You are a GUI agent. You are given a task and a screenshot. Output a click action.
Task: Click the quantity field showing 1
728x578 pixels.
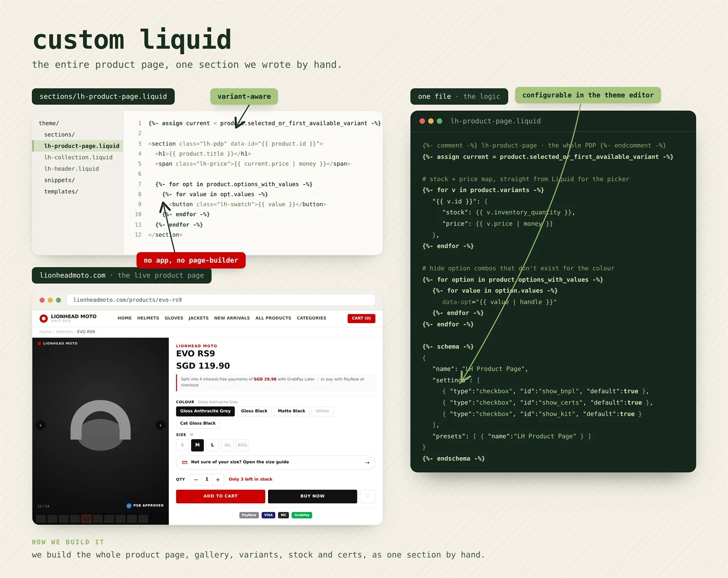(207, 479)
